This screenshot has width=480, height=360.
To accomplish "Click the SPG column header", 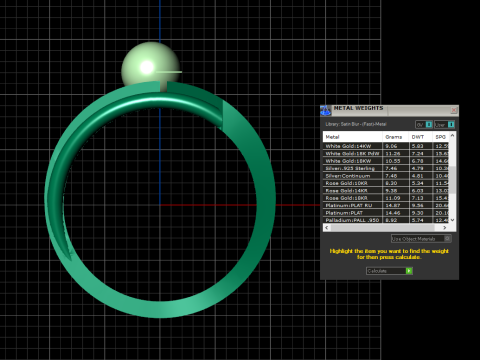I will pos(441,137).
